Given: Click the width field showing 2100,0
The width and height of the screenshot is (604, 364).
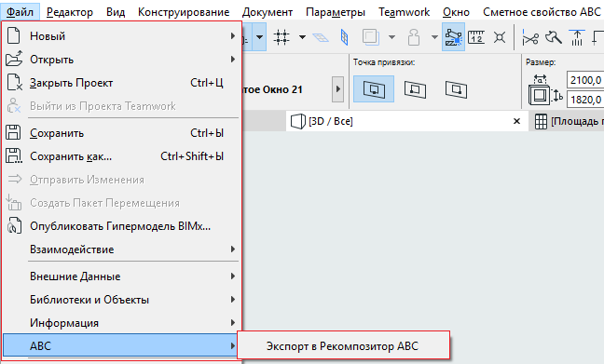Looking at the screenshot, I should (x=585, y=80).
